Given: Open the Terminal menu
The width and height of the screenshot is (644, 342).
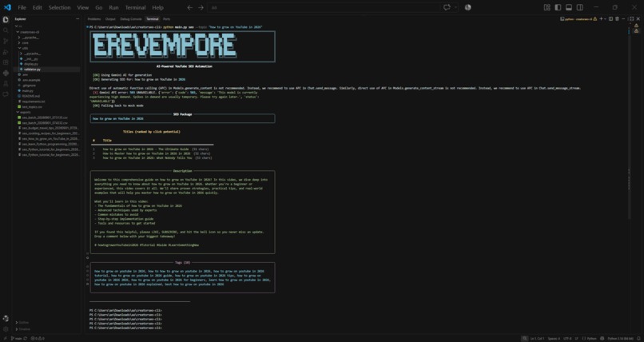Looking at the screenshot, I should coord(135,7).
